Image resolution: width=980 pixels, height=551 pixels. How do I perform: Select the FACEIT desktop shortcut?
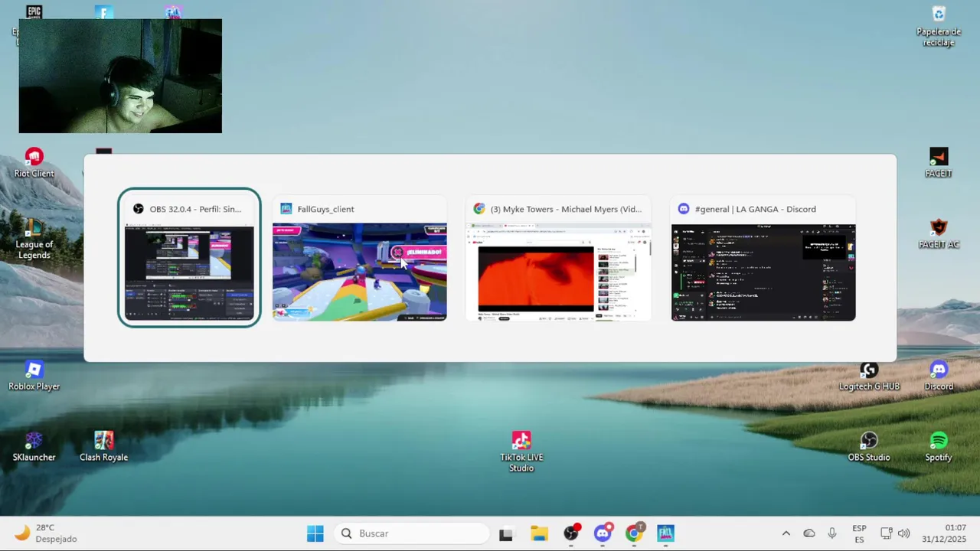point(939,163)
